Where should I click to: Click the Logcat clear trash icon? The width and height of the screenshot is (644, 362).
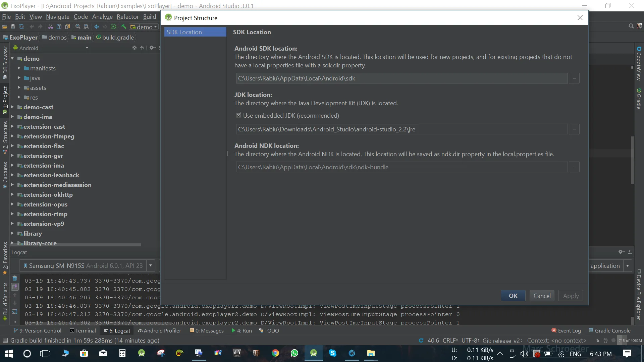15,278
